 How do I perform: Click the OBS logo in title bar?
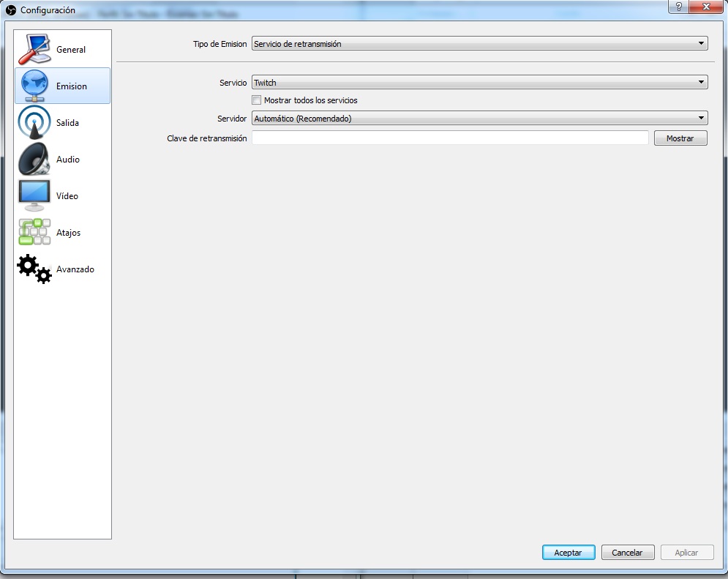[10, 10]
